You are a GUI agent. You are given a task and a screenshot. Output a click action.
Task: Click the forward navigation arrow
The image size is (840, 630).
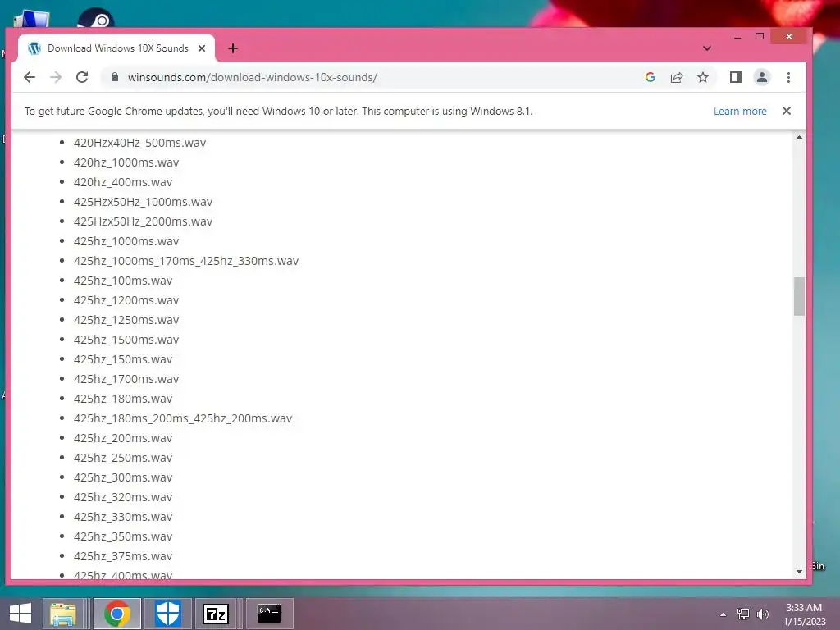pos(56,77)
